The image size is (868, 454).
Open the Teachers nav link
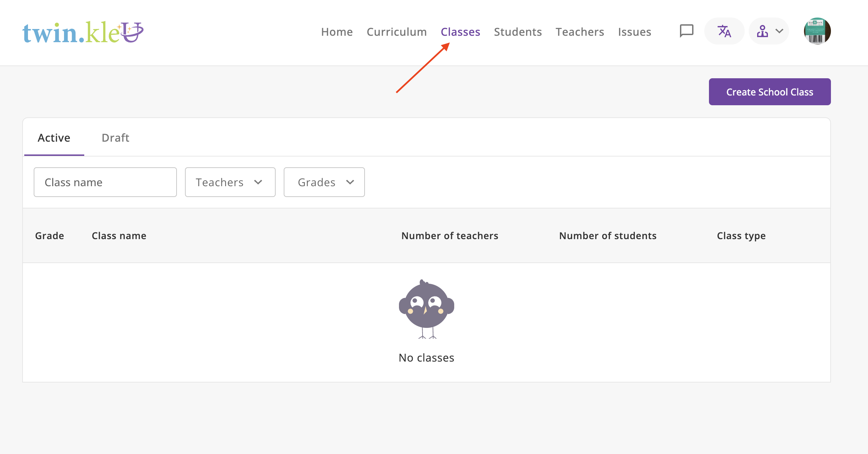click(580, 32)
